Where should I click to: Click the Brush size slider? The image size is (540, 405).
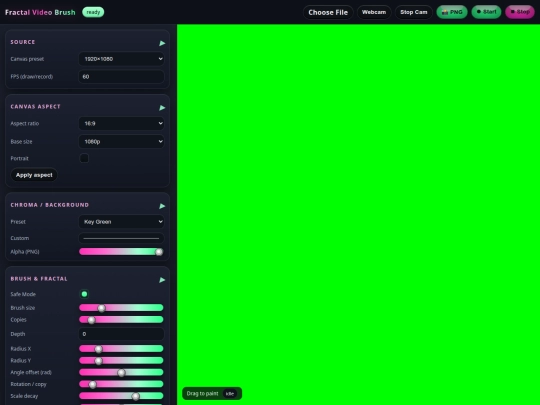[x=121, y=308]
